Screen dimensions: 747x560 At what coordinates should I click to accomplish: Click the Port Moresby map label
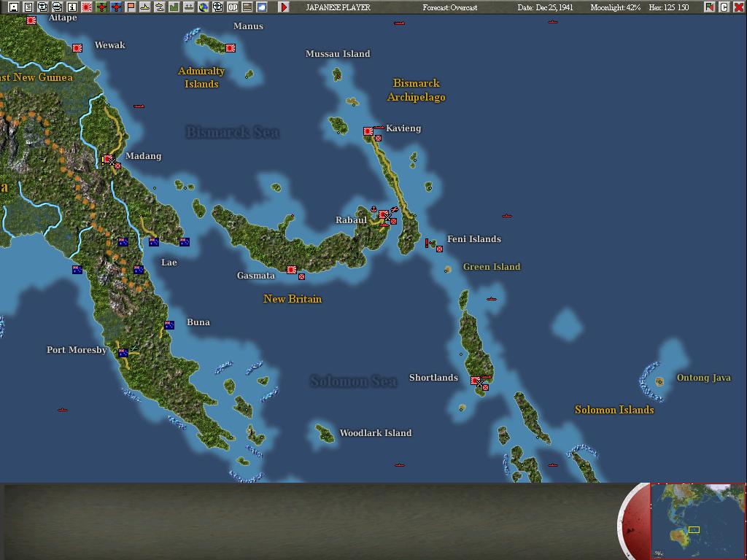click(77, 349)
